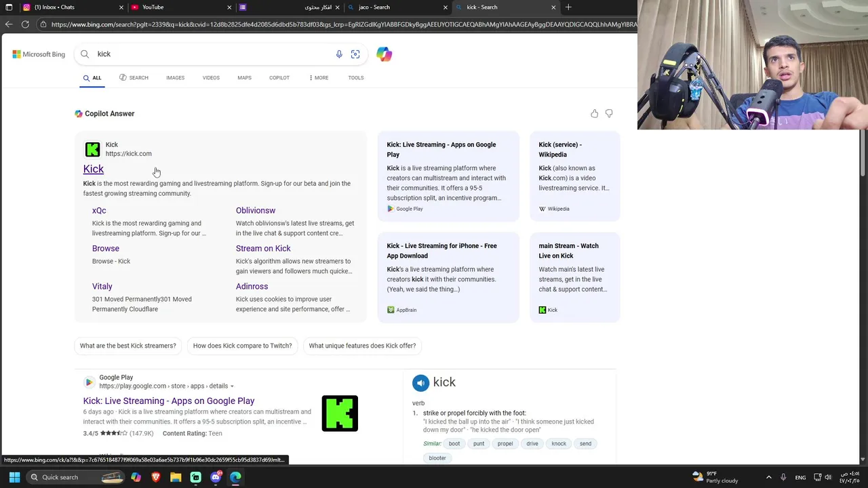Click the 'knock' synonym chip
This screenshot has width=868, height=488.
tap(559, 444)
